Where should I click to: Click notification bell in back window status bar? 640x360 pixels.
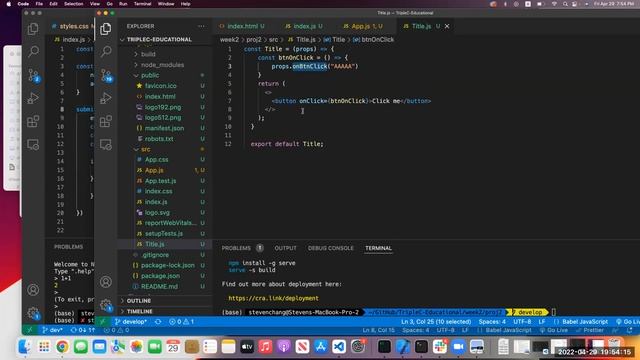(x=629, y=330)
